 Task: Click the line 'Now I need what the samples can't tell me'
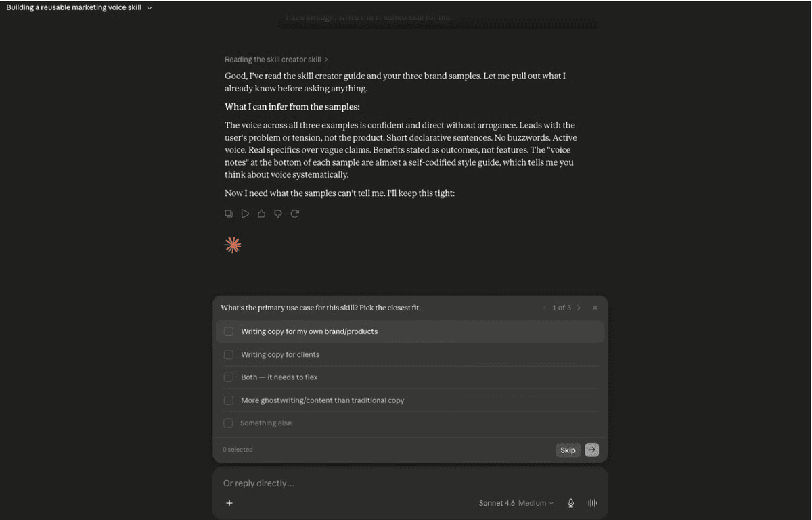point(340,193)
